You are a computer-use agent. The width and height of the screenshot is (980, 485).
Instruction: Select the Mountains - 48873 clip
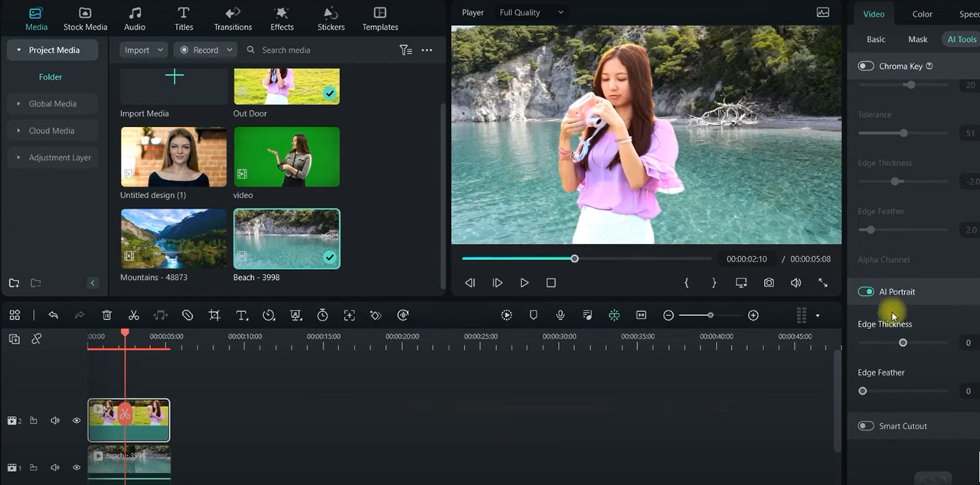coord(174,239)
